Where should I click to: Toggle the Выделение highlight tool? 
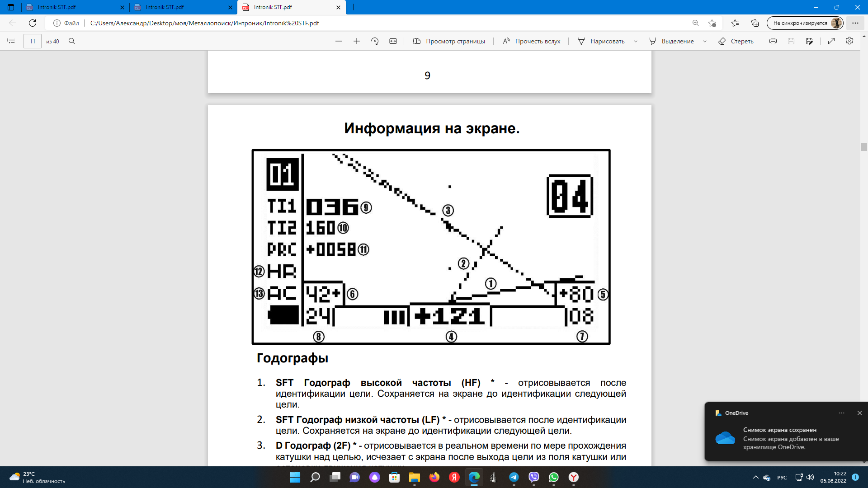coord(672,41)
